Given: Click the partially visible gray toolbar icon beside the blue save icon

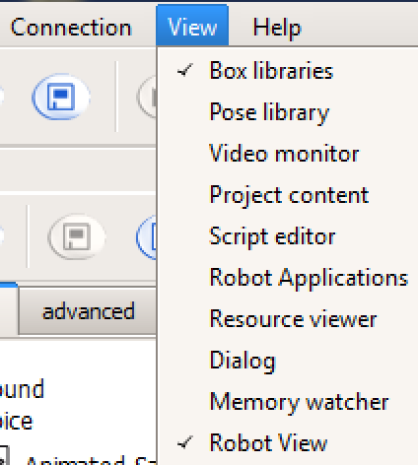Looking at the screenshot, I should coord(147,97).
